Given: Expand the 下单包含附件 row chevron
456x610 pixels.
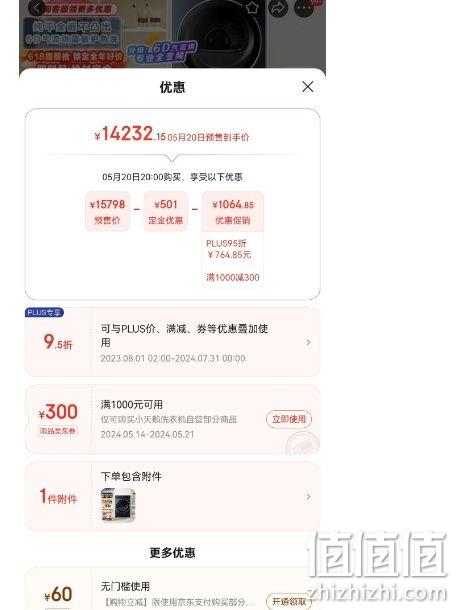Looking at the screenshot, I should (x=308, y=497).
